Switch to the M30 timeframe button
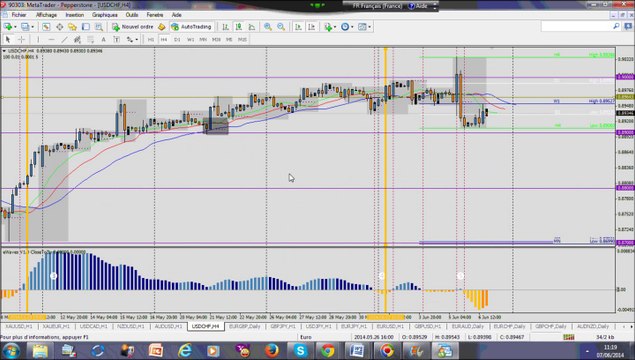The height and width of the screenshot is (360, 635). click(x=216, y=39)
